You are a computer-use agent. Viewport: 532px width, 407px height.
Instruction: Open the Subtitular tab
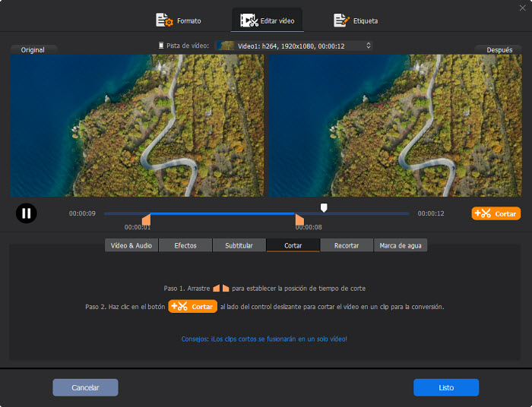click(x=239, y=245)
